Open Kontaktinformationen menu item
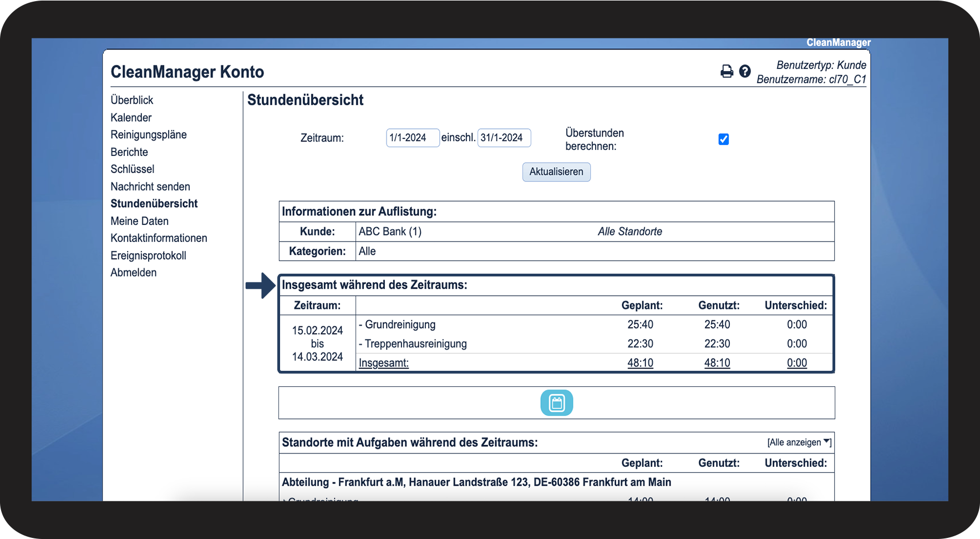Viewport: 980px width, 539px height. (x=159, y=238)
